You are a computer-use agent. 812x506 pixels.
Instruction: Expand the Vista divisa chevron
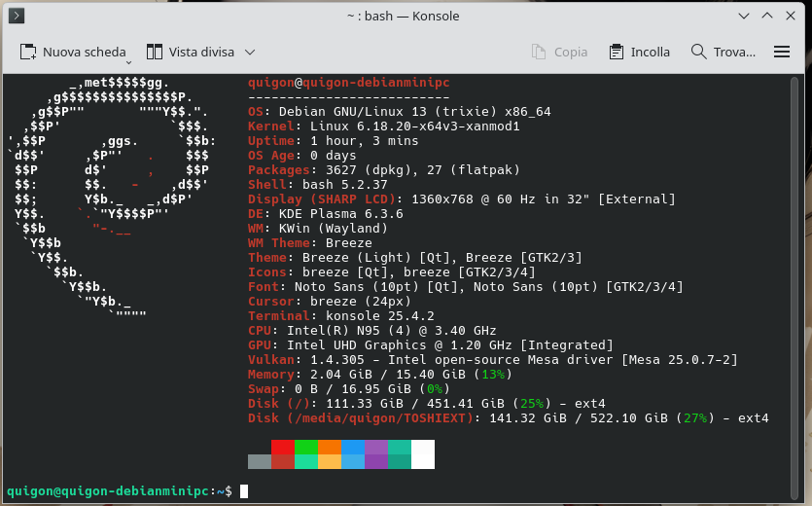pyautogui.click(x=250, y=53)
